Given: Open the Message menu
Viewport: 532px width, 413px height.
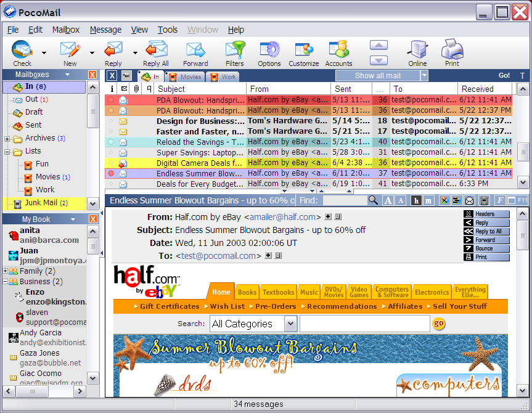Looking at the screenshot, I should pos(105,30).
